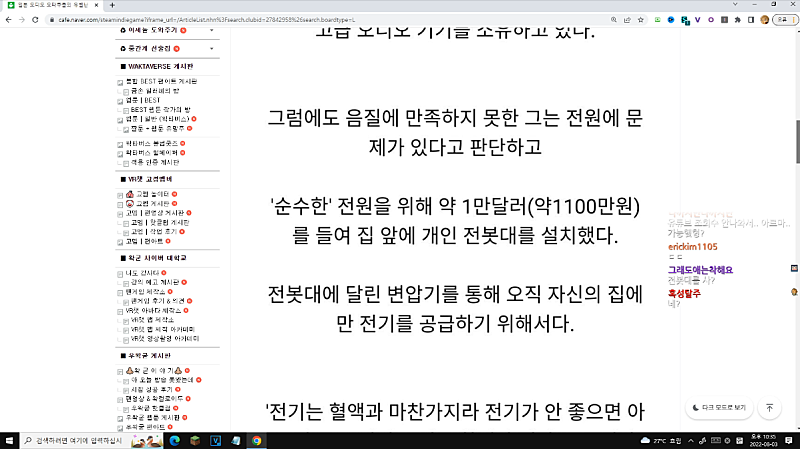Close the current Naver cafe tab
Viewport: 800px width, 449px height.
pos(96,5)
